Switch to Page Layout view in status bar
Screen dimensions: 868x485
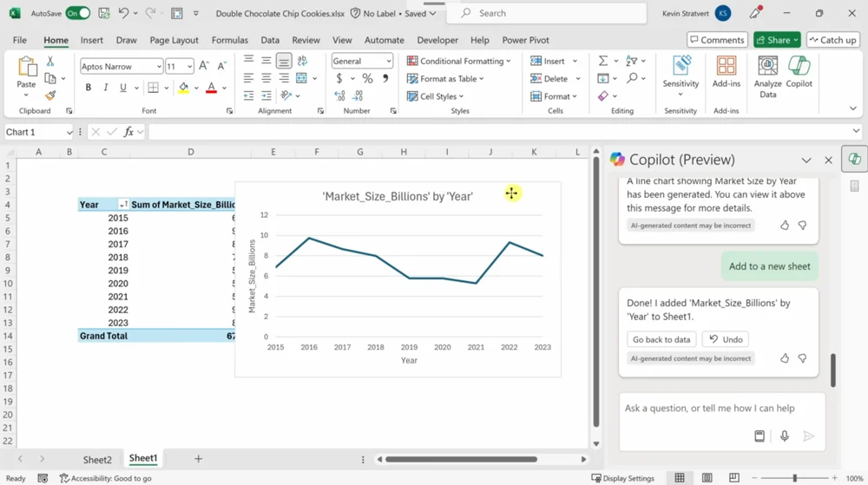pos(707,478)
